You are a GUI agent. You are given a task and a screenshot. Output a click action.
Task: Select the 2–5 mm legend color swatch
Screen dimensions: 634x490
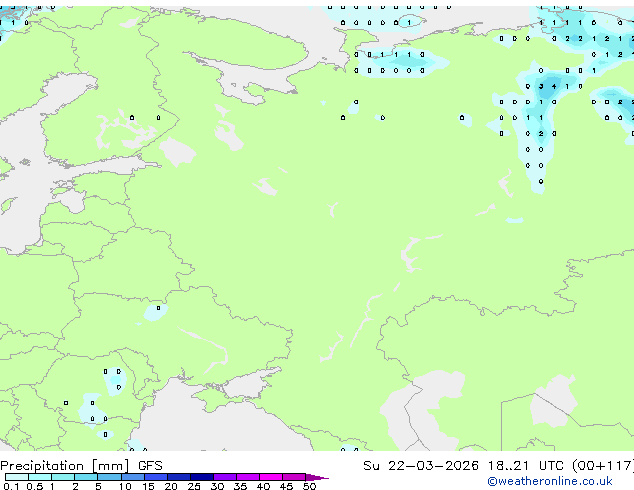click(x=86, y=477)
